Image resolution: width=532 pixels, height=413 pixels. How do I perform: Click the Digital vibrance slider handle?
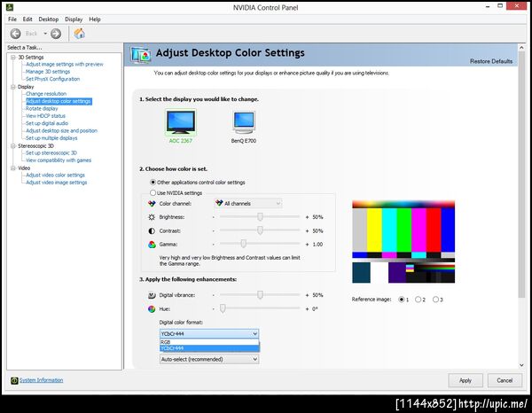click(260, 294)
